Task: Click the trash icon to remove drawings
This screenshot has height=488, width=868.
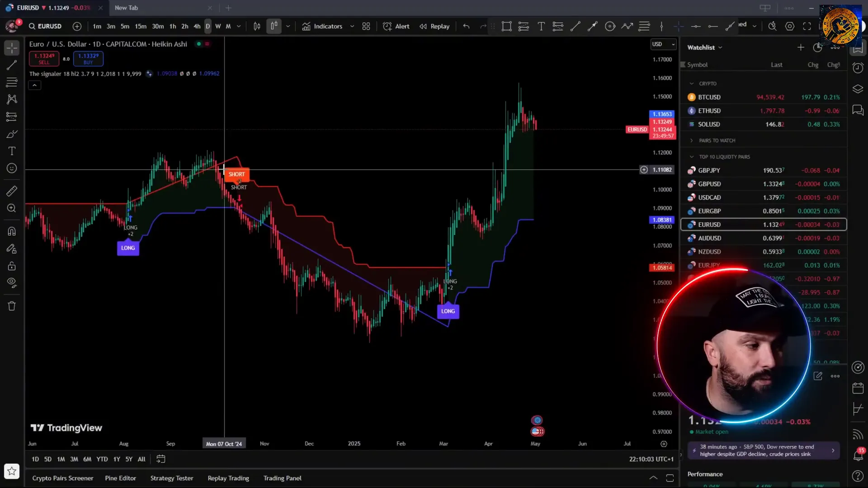Action: (x=12, y=306)
